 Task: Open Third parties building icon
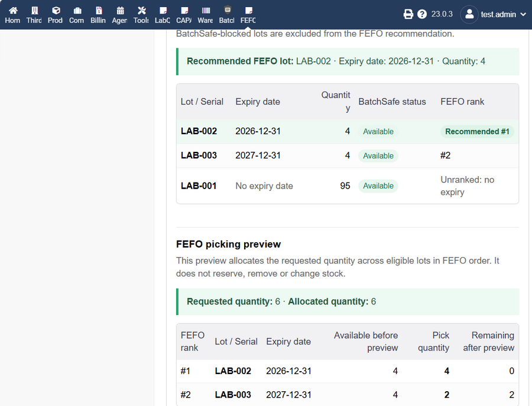(35, 11)
